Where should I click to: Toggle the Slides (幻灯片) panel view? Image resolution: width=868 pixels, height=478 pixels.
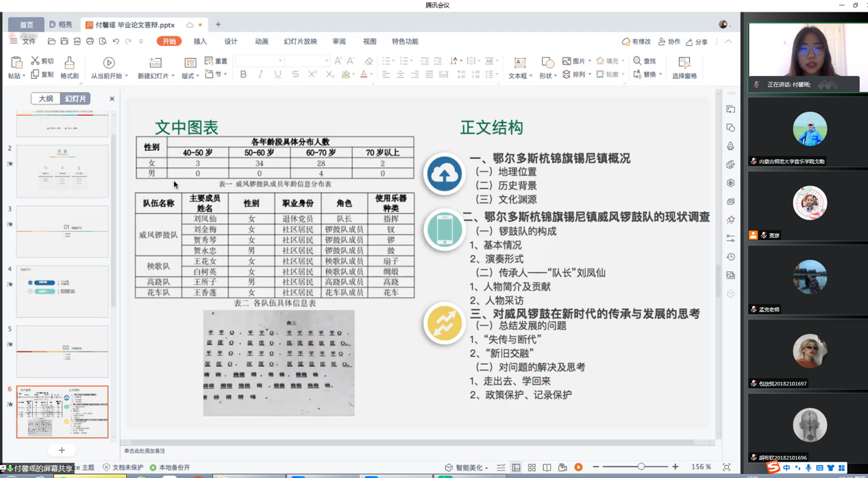point(75,99)
